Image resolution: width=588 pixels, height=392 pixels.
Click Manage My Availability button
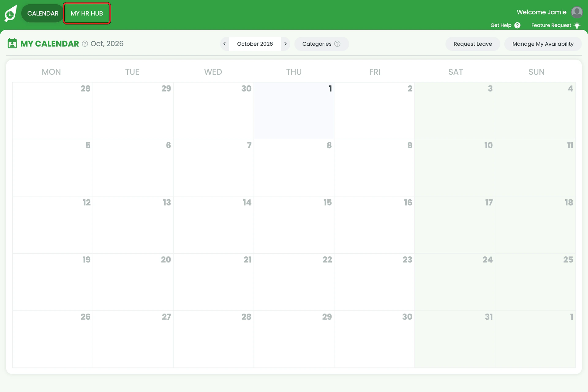point(543,44)
